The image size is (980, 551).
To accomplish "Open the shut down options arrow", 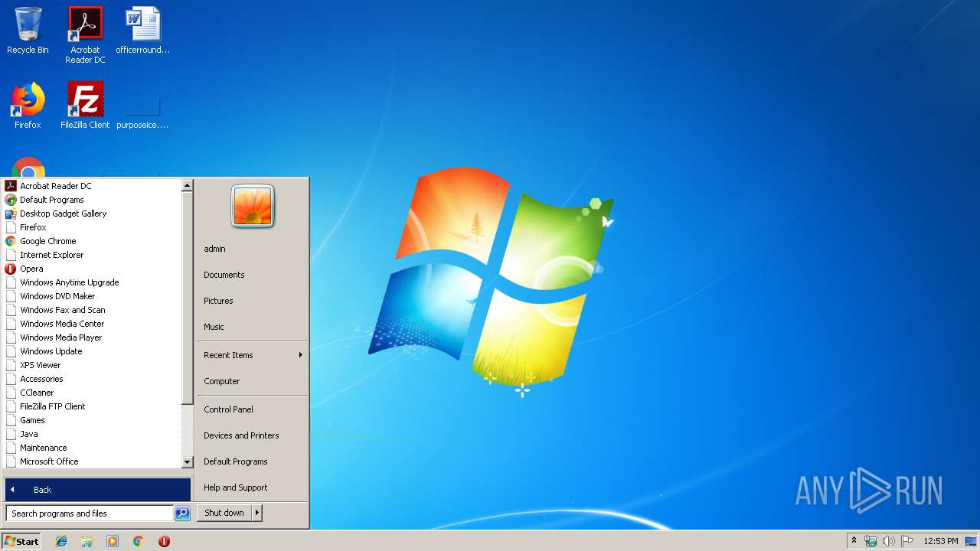I will (x=257, y=513).
